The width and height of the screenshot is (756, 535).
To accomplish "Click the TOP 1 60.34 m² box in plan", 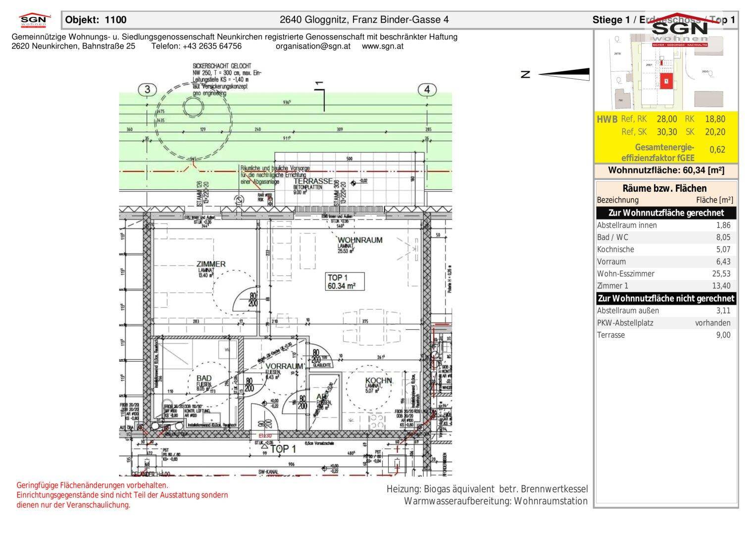I will click(345, 282).
